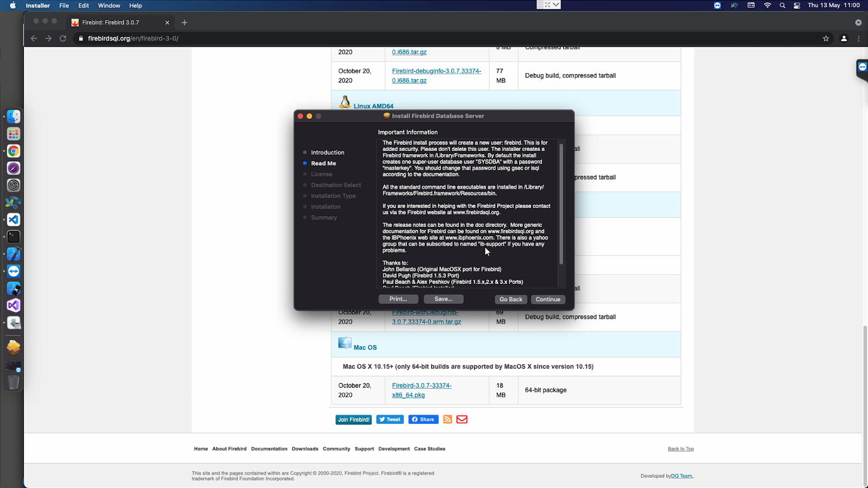The width and height of the screenshot is (868, 488).
Task: Open About Firebird footer link
Action: [x=229, y=449]
